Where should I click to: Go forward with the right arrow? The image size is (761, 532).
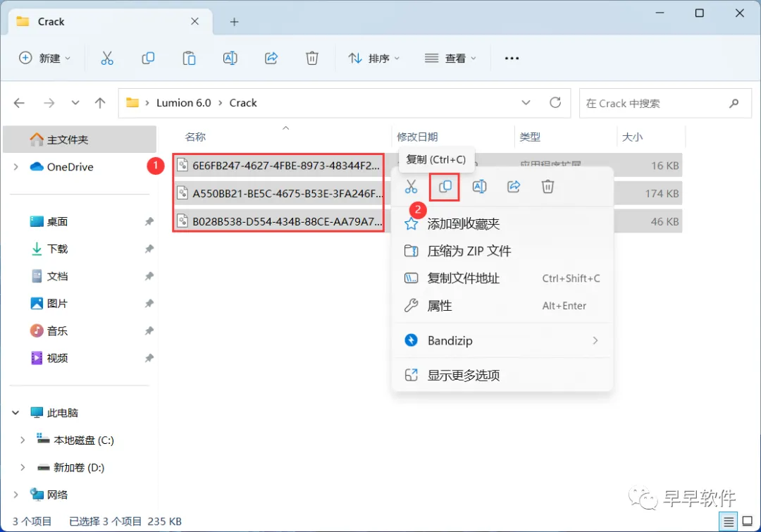click(x=49, y=103)
